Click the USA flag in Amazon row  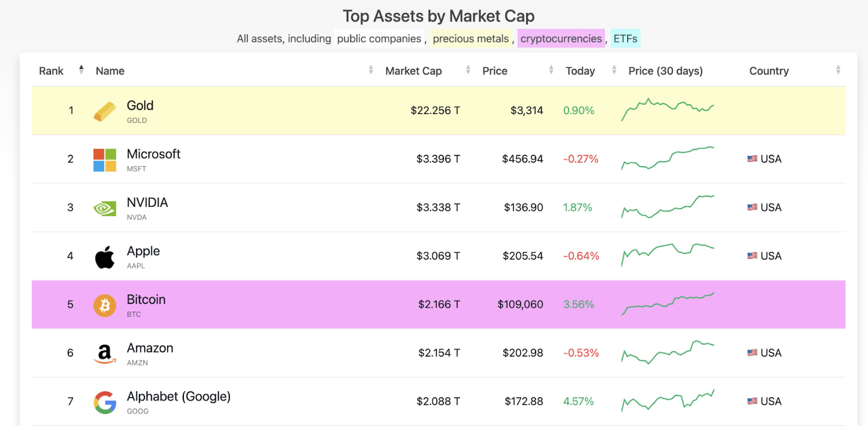(x=752, y=353)
